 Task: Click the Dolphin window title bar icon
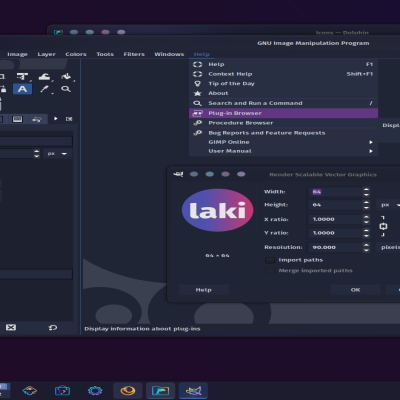58,32
